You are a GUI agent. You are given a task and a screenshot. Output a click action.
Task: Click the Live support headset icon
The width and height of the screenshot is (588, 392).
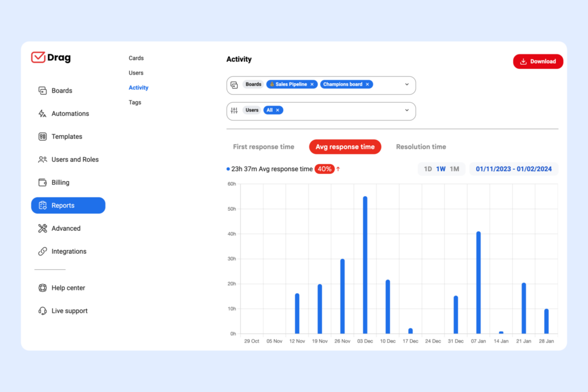point(42,311)
